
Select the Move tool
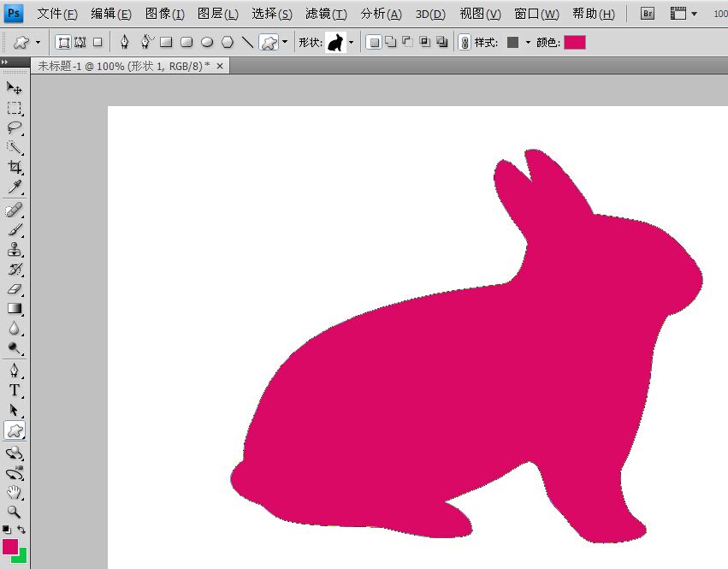pyautogui.click(x=15, y=88)
